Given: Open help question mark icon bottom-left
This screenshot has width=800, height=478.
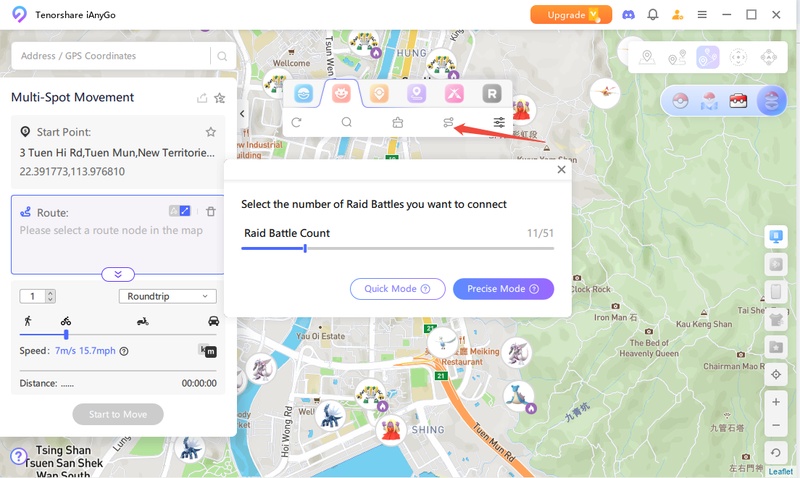Looking at the screenshot, I should coord(18,456).
